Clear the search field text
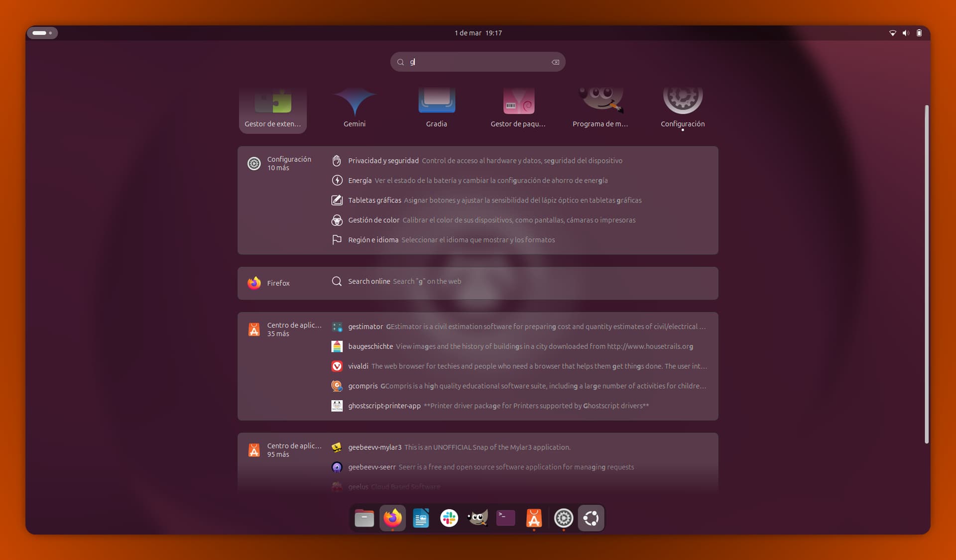 click(x=555, y=62)
